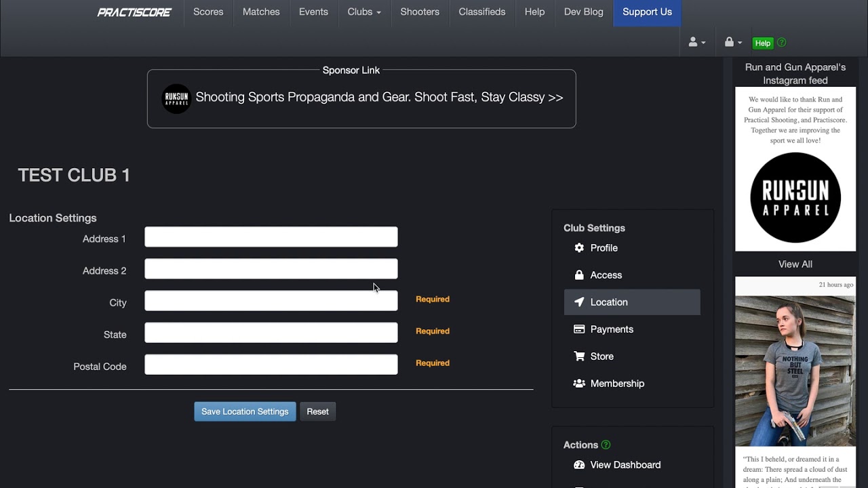The image size is (868, 488).
Task: Select the State input box
Action: [271, 333]
